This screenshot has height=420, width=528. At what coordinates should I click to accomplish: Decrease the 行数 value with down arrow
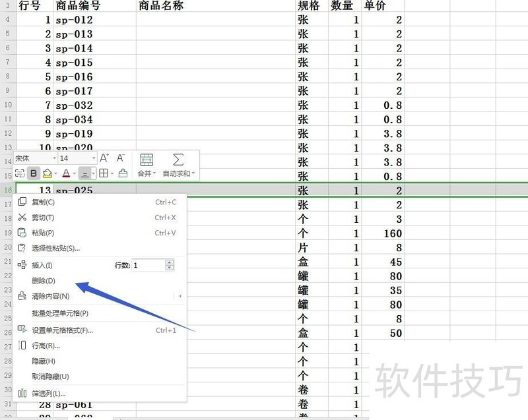pos(170,268)
